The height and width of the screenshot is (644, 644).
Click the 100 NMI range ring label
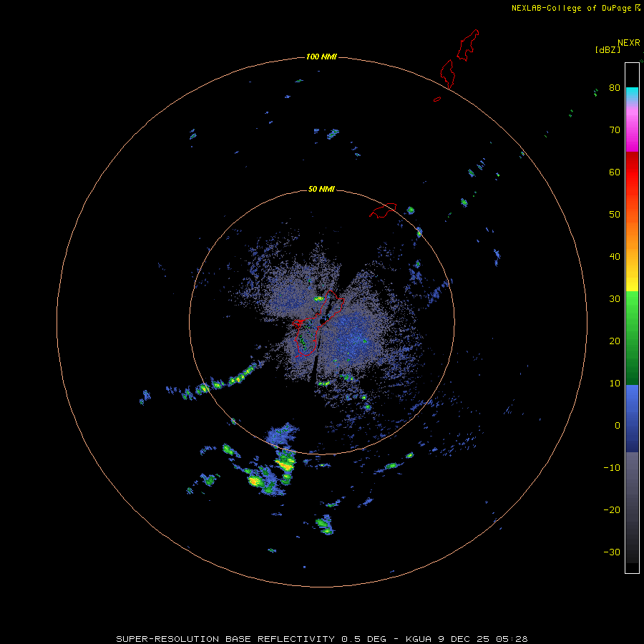pos(321,57)
